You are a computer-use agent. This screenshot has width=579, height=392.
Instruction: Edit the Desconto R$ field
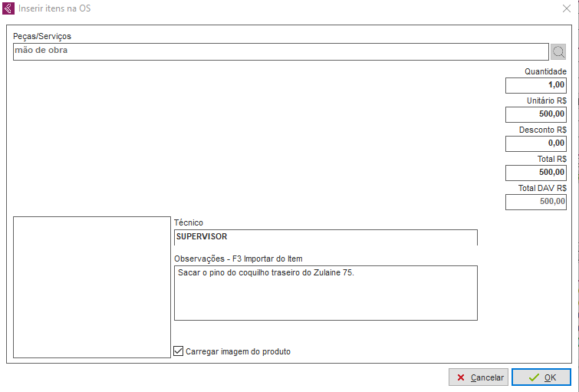coord(535,143)
